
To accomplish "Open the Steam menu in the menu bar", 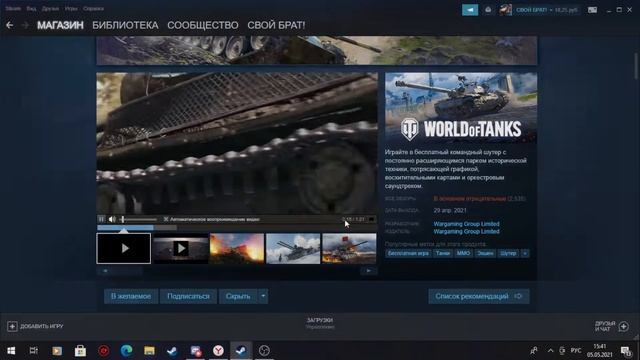I will 13,9.
